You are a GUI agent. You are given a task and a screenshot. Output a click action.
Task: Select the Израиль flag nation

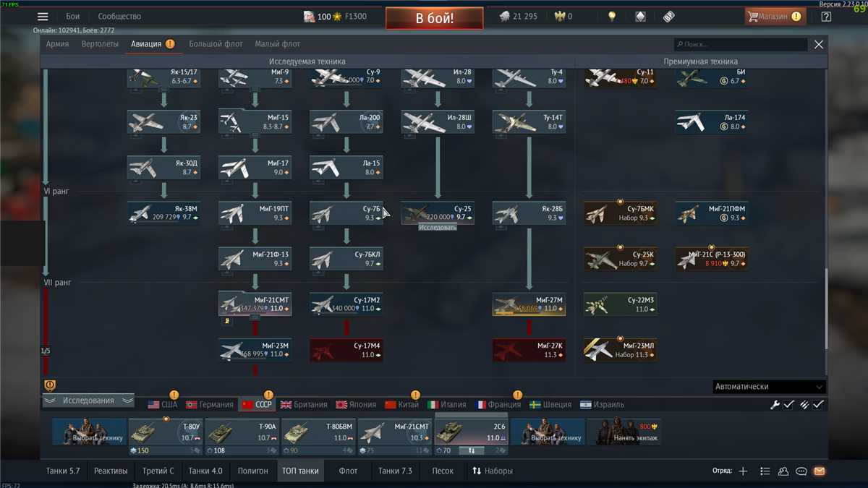[x=603, y=405]
